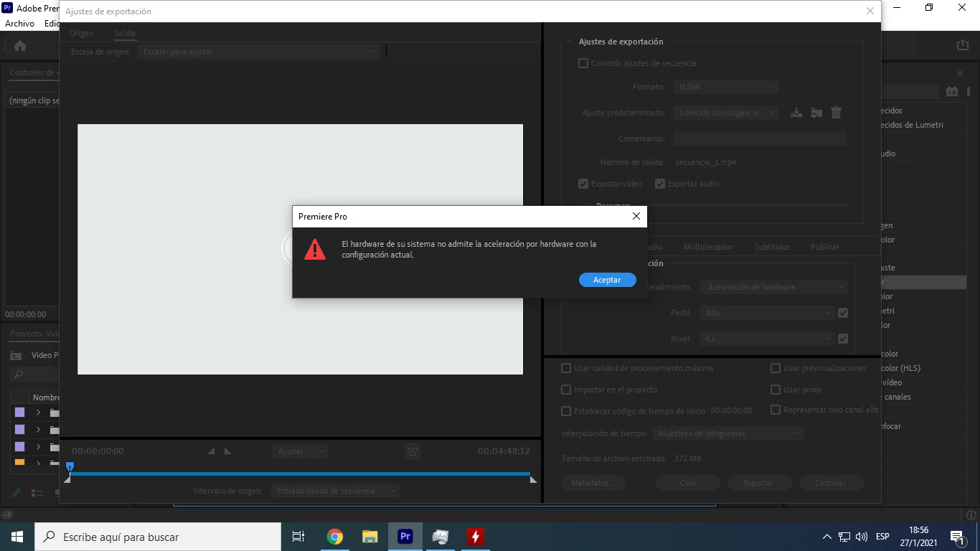
Task: Click the set in point icon
Action: (212, 451)
